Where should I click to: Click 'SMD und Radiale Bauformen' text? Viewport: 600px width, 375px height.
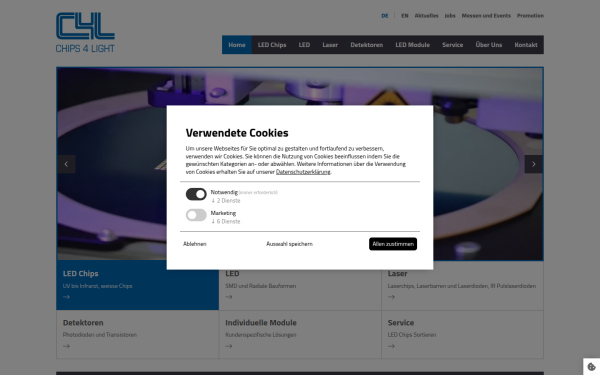pos(261,286)
